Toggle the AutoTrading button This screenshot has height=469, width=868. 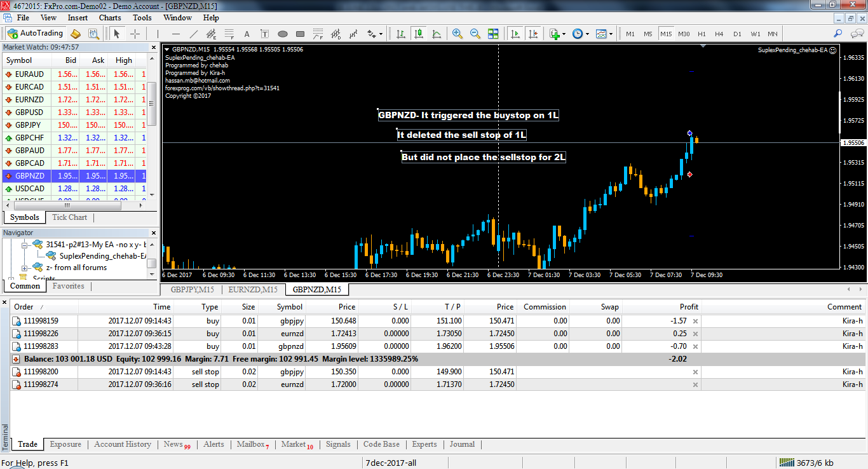pyautogui.click(x=35, y=34)
